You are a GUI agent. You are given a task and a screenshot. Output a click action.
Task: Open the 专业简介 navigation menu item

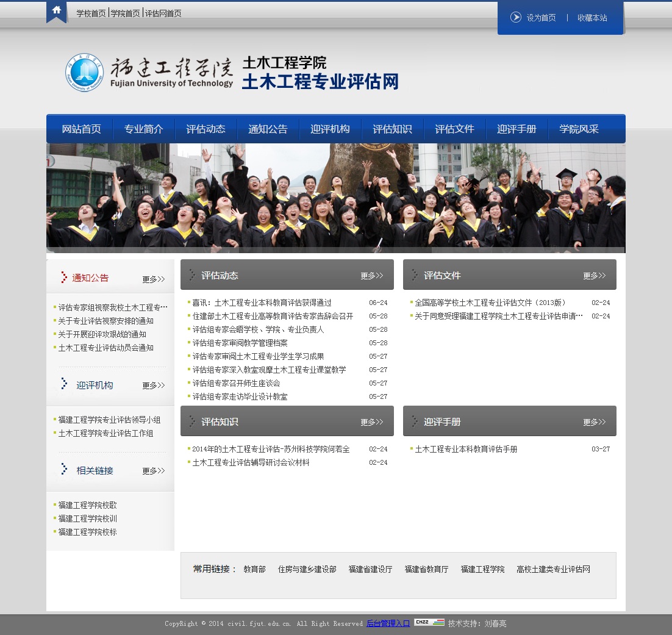click(x=144, y=129)
